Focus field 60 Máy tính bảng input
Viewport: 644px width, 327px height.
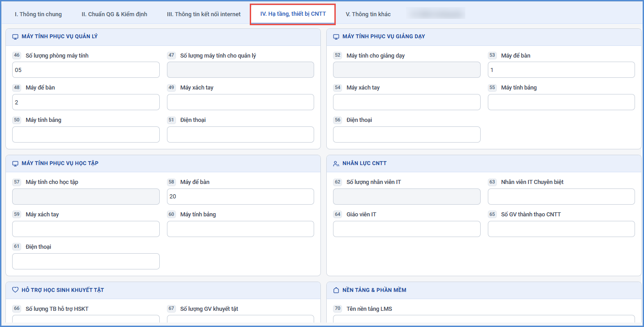(x=240, y=229)
